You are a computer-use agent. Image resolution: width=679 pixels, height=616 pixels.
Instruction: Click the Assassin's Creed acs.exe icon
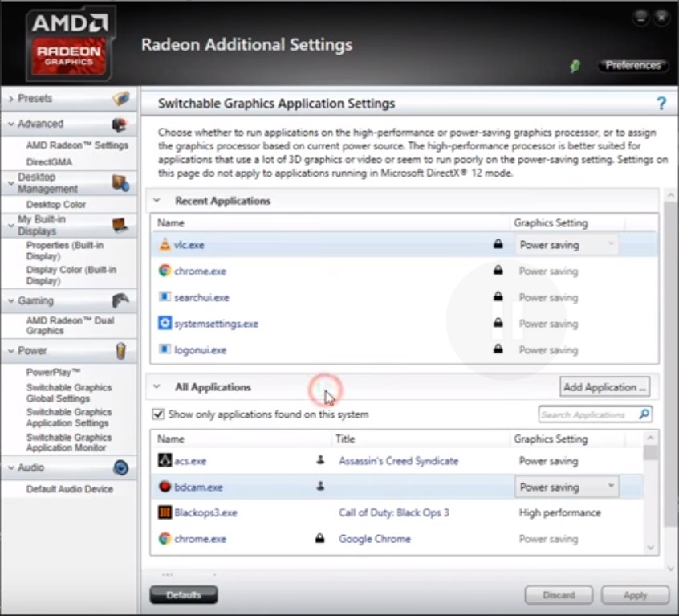point(165,460)
